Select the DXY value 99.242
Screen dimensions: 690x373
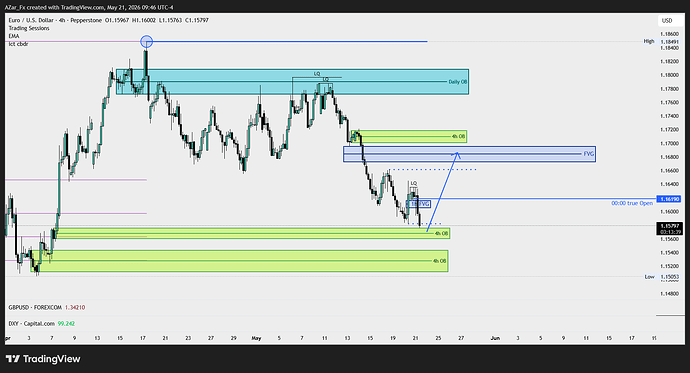[66, 324]
